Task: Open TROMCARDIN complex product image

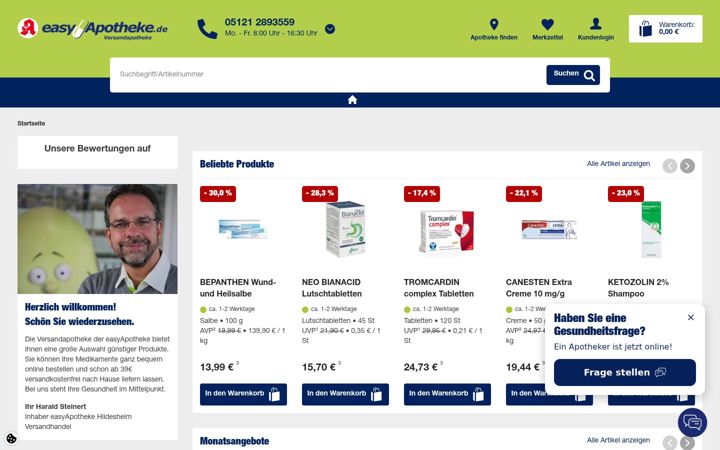Action: [x=447, y=232]
